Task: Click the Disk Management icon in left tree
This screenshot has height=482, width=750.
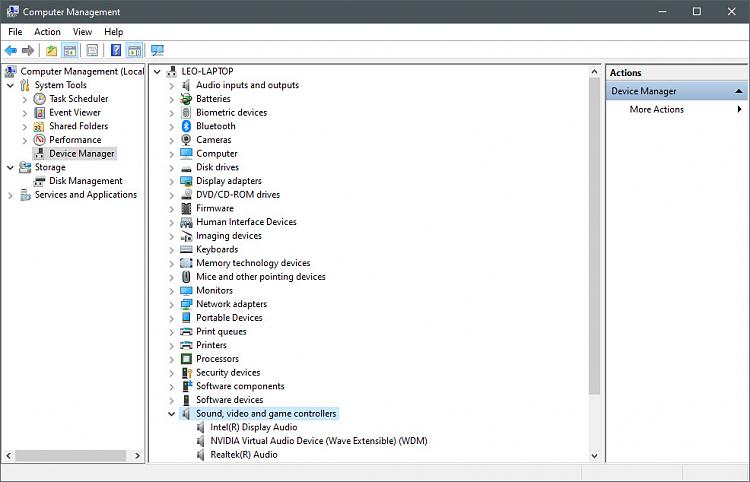Action: [39, 181]
